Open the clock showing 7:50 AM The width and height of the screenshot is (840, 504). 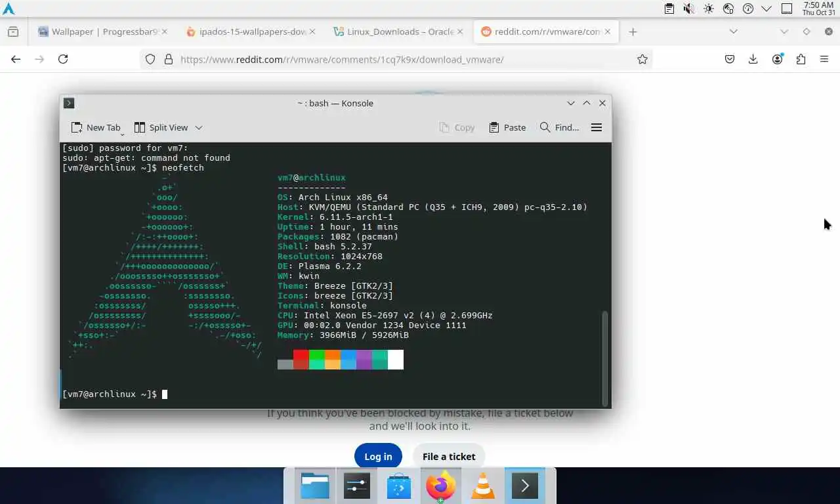click(818, 9)
